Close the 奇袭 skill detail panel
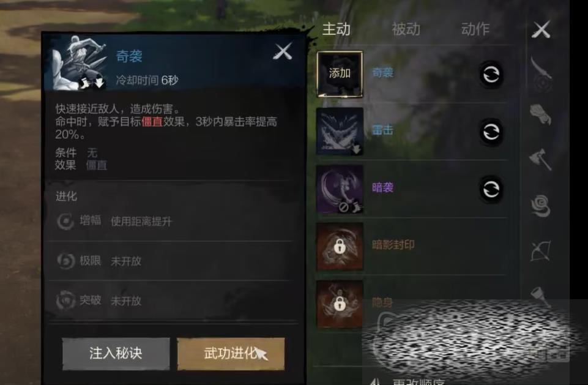 [x=283, y=51]
